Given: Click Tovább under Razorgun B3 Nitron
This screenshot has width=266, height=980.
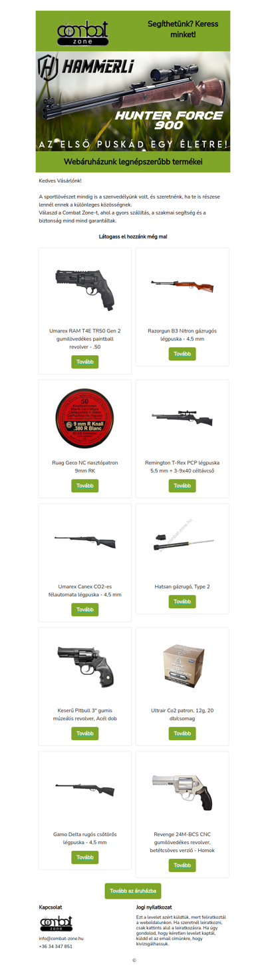Looking at the screenshot, I should [182, 354].
